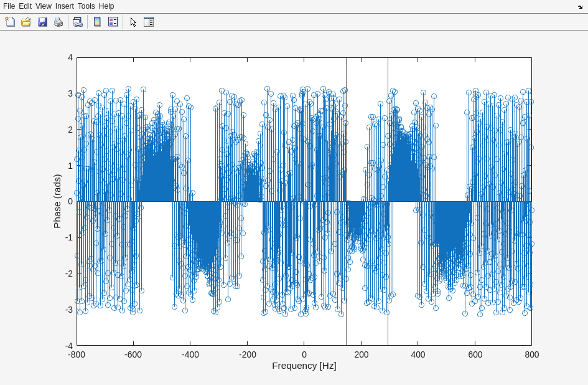Toggle the Insert Legend button
The height and width of the screenshot is (385, 588).
click(113, 22)
